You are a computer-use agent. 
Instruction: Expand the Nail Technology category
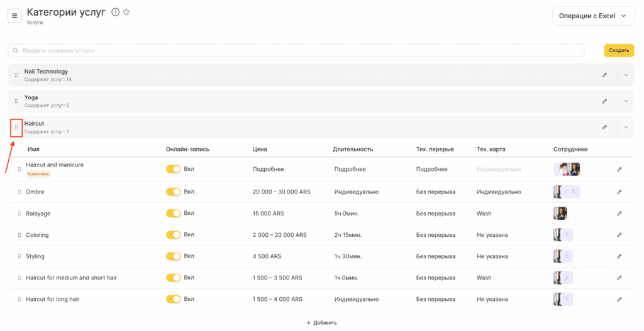click(626, 75)
